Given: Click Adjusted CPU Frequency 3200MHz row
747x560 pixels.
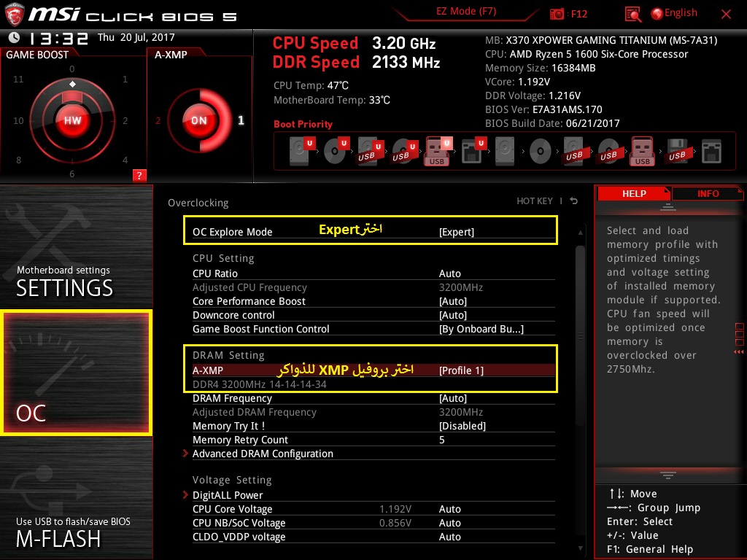Looking at the screenshot, I should coord(373,287).
